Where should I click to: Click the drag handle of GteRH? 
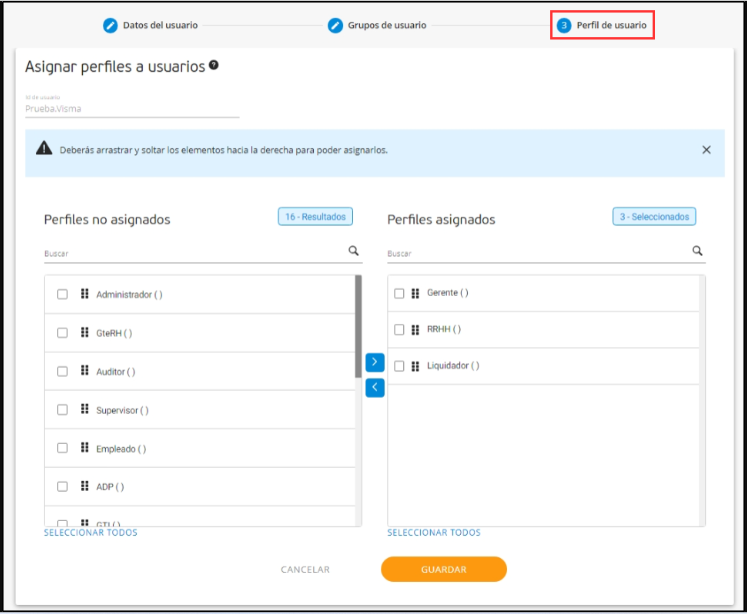tap(85, 332)
